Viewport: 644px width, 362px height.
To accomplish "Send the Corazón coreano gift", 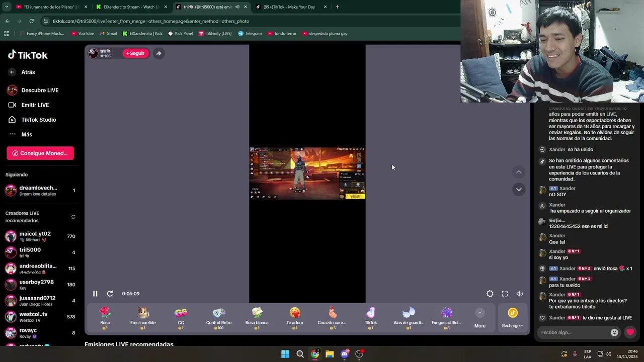I will pyautogui.click(x=332, y=318).
